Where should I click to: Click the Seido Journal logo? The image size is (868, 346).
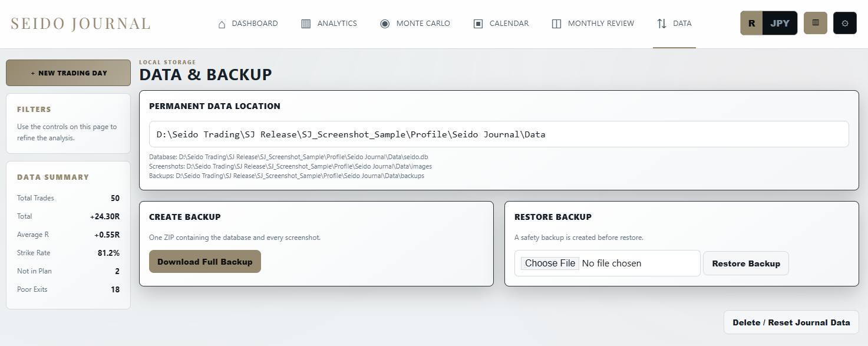click(x=81, y=24)
